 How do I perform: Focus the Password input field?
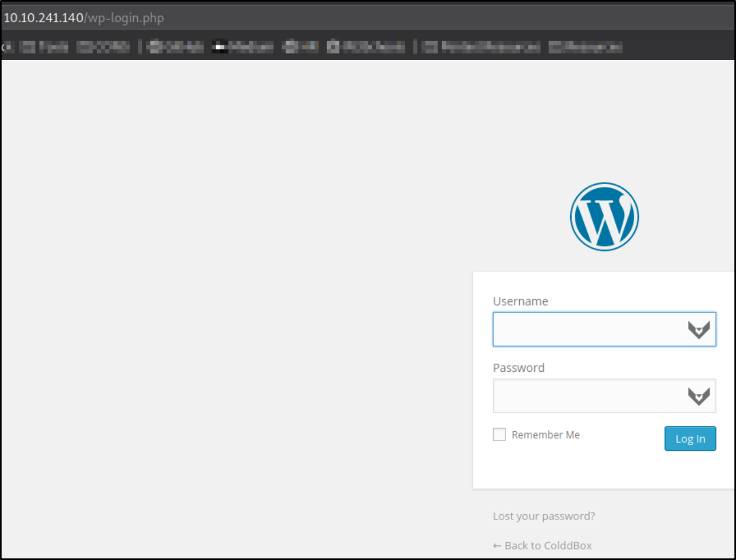pos(604,396)
